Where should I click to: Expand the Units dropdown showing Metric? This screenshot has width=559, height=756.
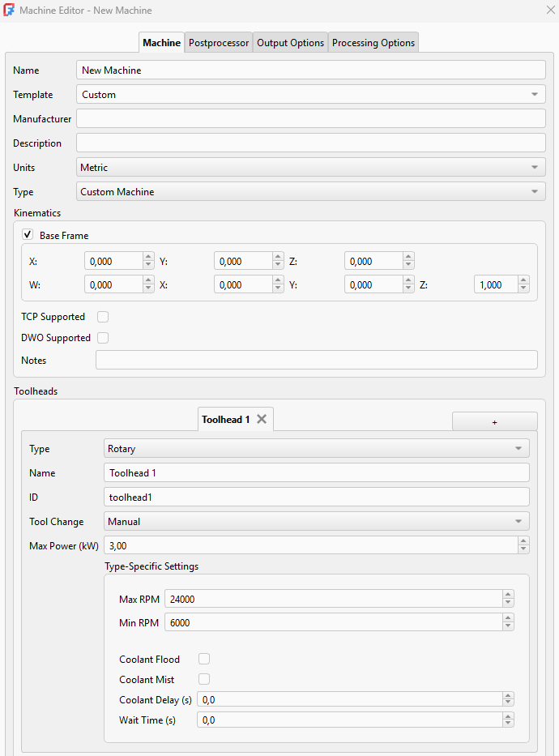pyautogui.click(x=310, y=168)
